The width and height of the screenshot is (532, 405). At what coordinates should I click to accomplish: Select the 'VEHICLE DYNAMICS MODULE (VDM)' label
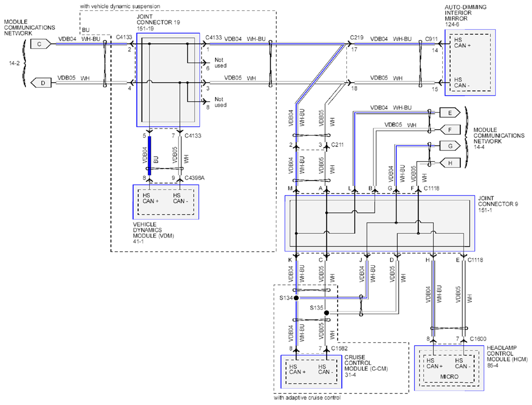[x=154, y=230]
